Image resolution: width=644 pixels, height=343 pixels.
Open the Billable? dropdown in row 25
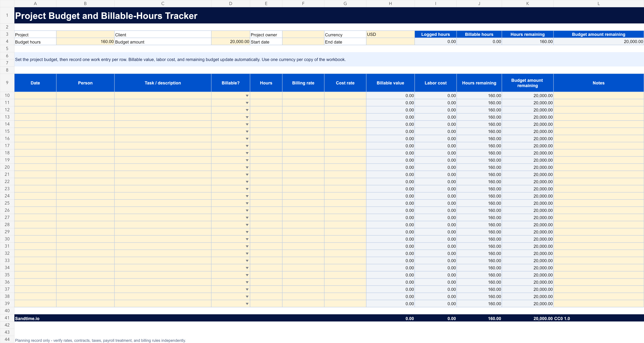(x=247, y=204)
